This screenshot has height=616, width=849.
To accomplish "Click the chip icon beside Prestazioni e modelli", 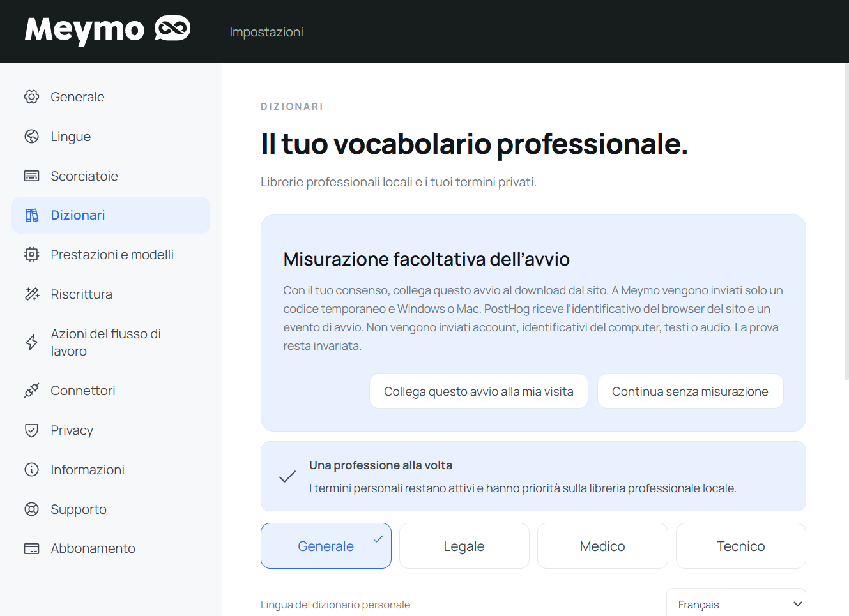I will [31, 255].
